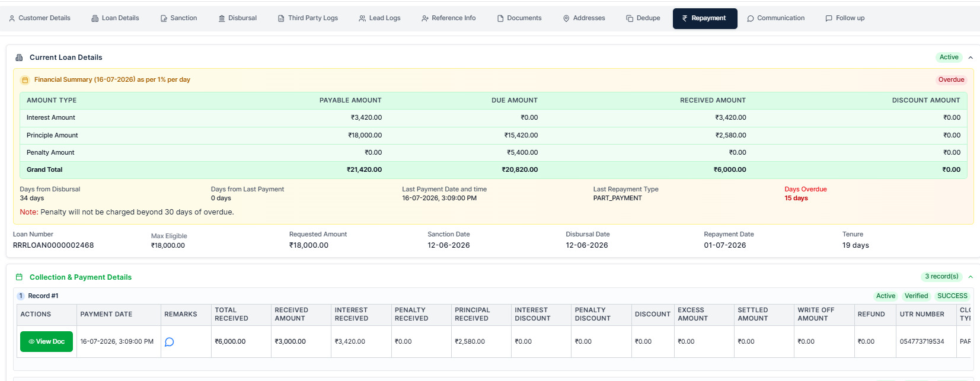Switch to the Sanction tab
The width and height of the screenshot is (980, 381).
(178, 18)
